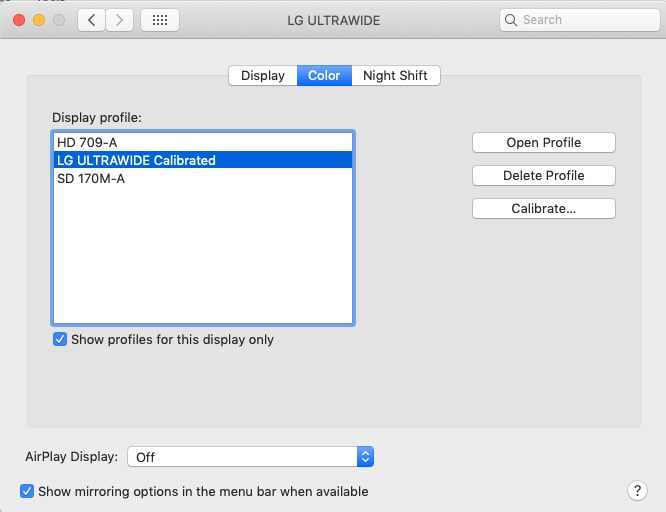Image resolution: width=666 pixels, height=512 pixels.
Task: Focus the Search field
Action: (x=580, y=20)
